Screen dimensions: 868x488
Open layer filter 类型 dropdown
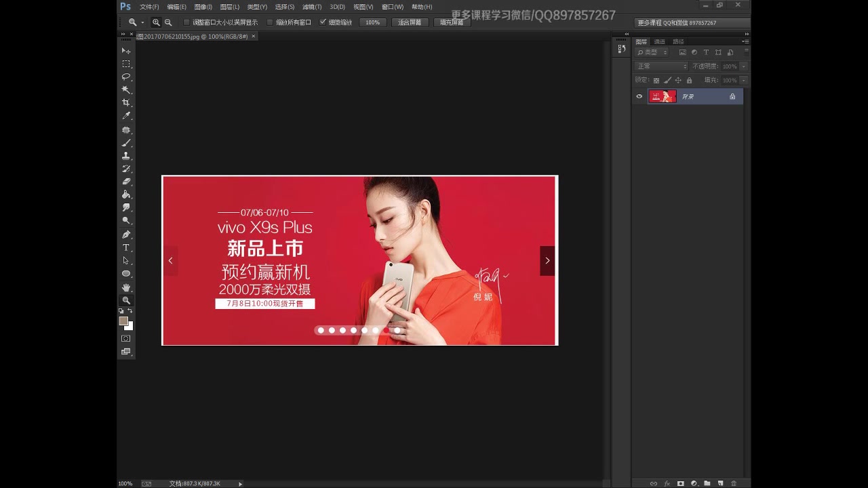pyautogui.click(x=652, y=52)
